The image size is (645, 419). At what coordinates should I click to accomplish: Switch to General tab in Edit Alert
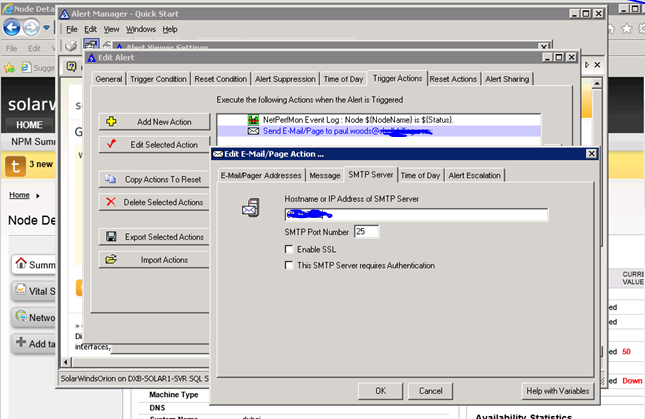click(109, 79)
